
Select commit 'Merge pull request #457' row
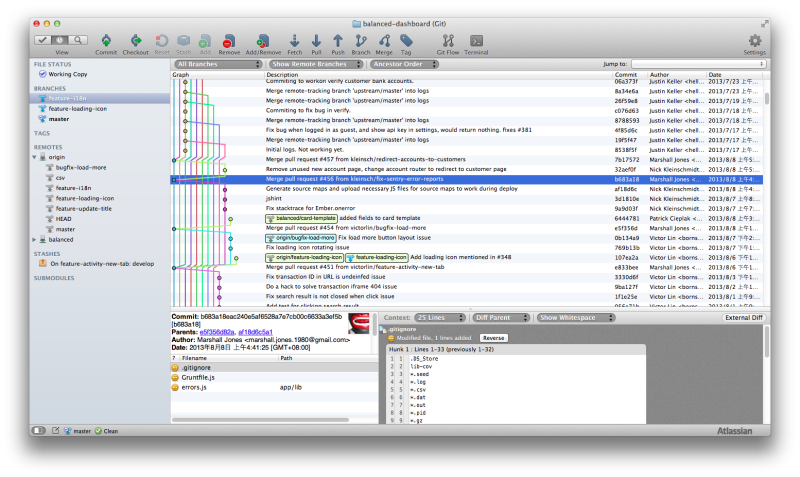(x=467, y=159)
